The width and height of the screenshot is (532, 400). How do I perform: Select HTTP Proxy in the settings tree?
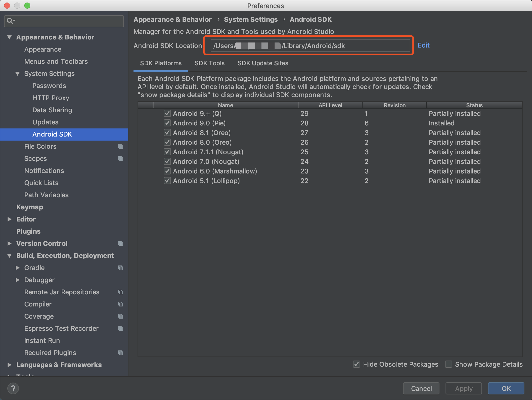[x=51, y=98]
